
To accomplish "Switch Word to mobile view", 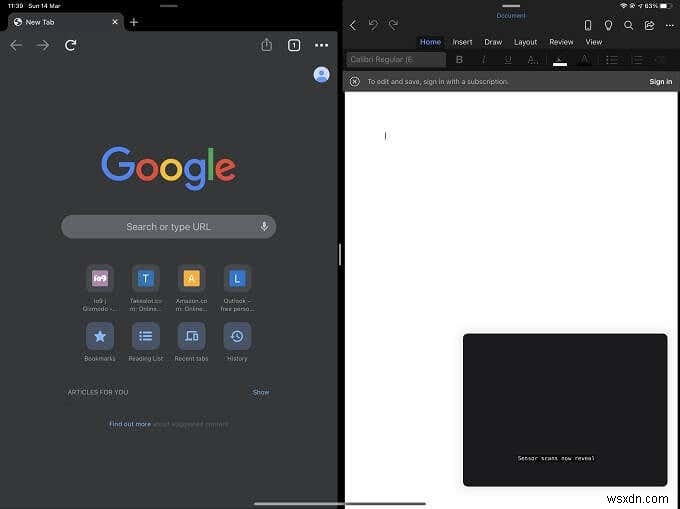I will (x=588, y=25).
